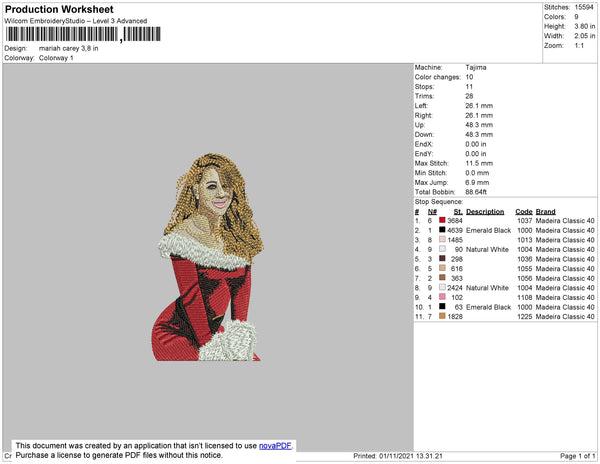
Task: Click the Width value '2.05 in'
Action: point(584,36)
